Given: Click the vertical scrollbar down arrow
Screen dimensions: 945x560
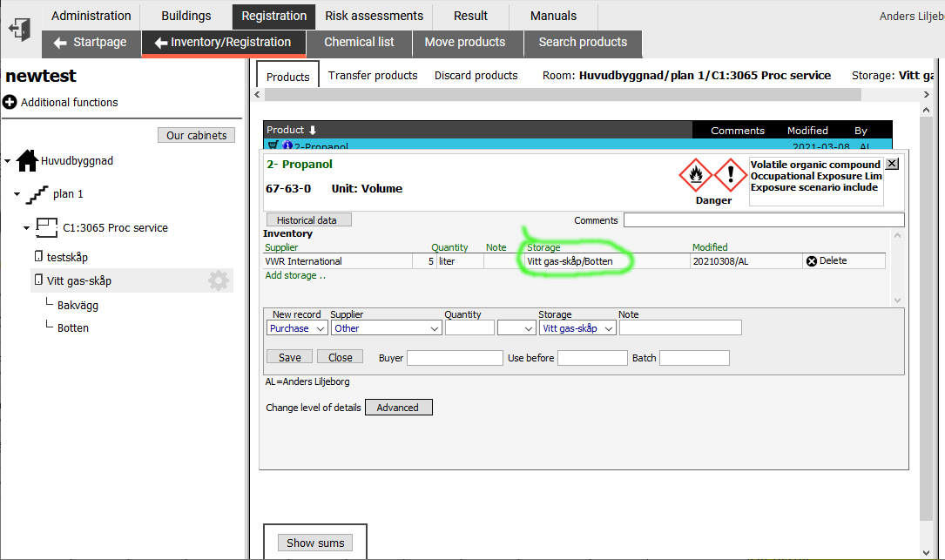Looking at the screenshot, I should [927, 553].
